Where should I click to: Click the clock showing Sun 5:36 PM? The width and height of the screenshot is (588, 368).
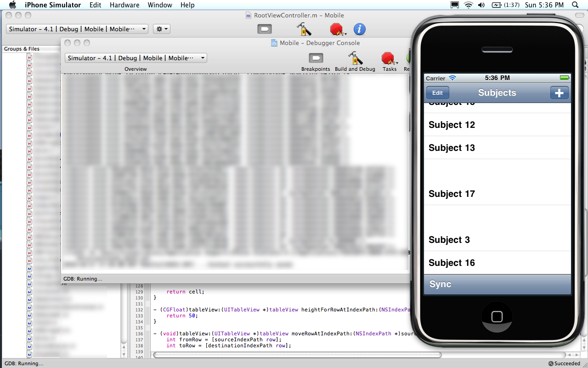click(544, 5)
